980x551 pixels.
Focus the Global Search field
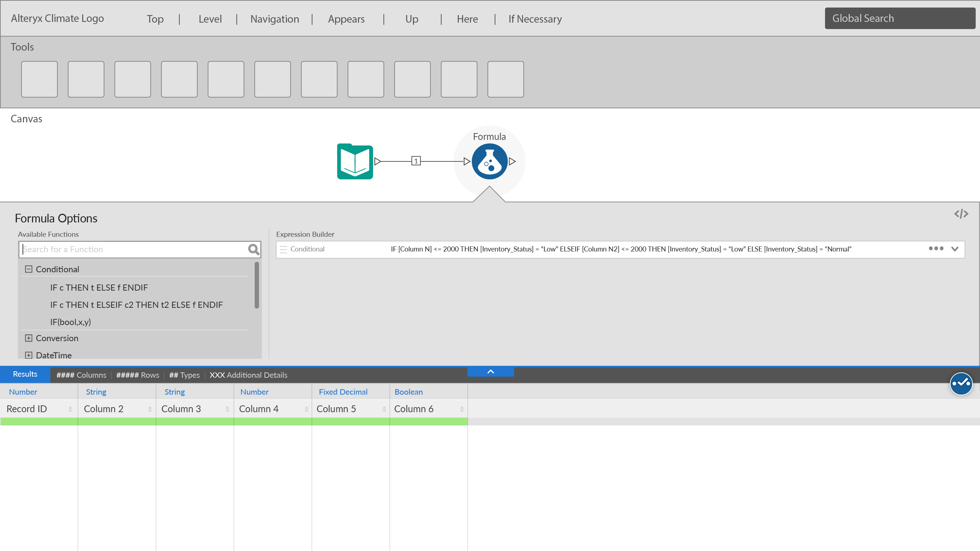899,18
